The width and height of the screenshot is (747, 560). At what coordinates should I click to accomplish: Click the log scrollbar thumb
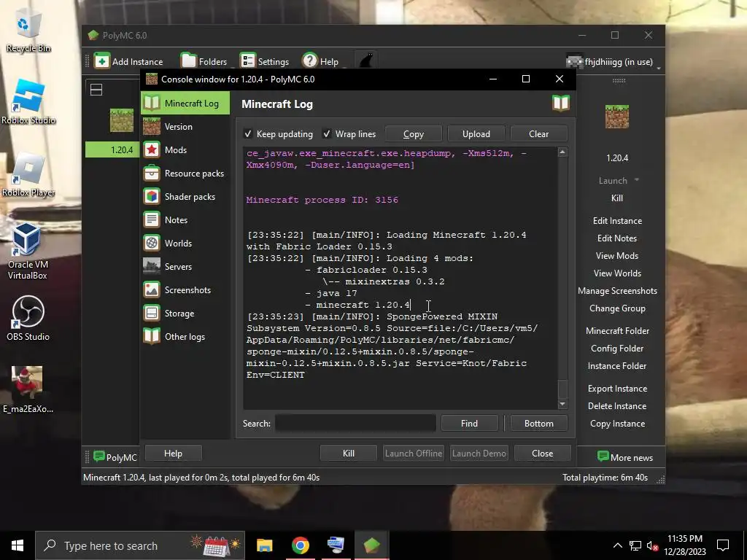tap(562, 389)
